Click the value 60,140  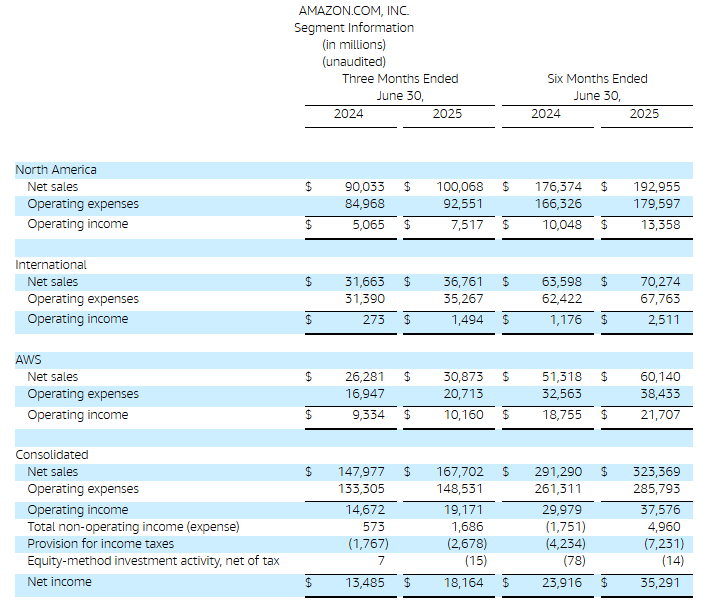[x=660, y=377]
